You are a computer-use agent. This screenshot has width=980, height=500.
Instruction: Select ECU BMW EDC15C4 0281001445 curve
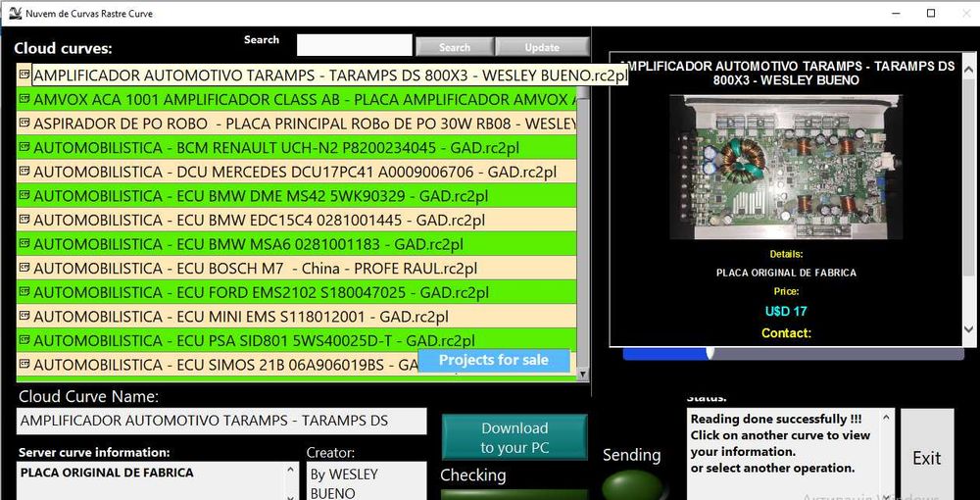point(296,220)
